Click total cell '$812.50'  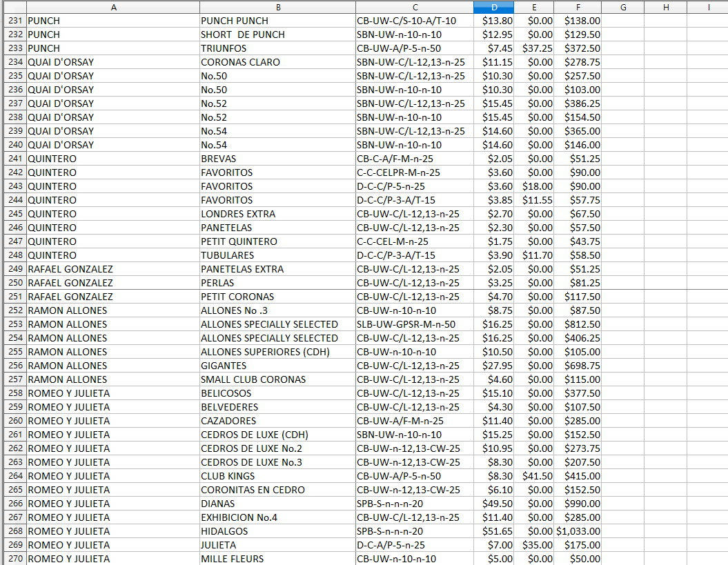tap(578, 324)
